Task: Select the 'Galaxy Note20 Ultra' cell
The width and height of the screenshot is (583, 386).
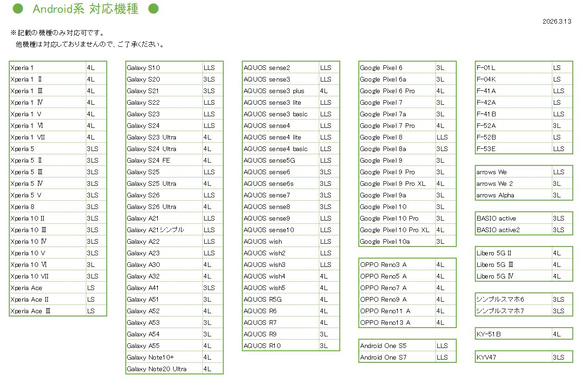Action: tap(164, 369)
